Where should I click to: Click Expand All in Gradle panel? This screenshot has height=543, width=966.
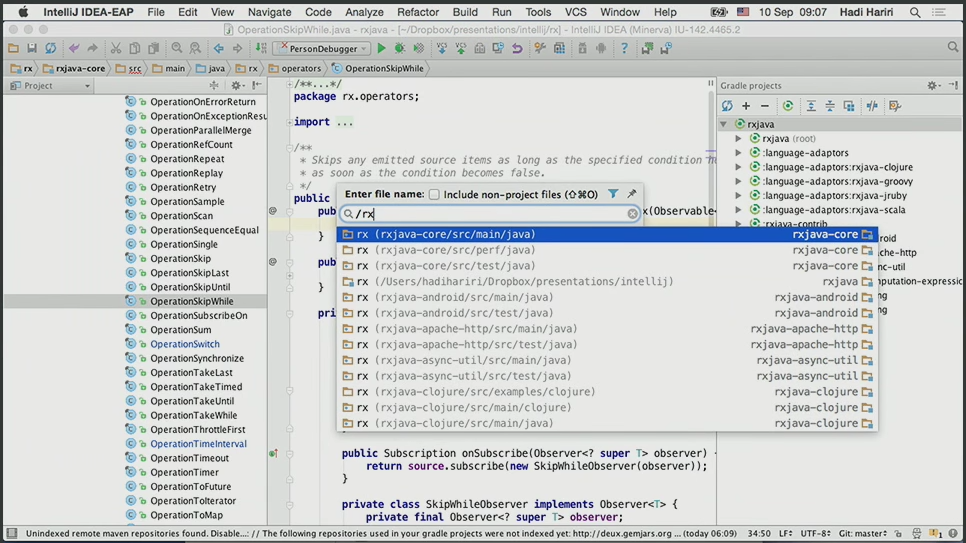tap(811, 106)
